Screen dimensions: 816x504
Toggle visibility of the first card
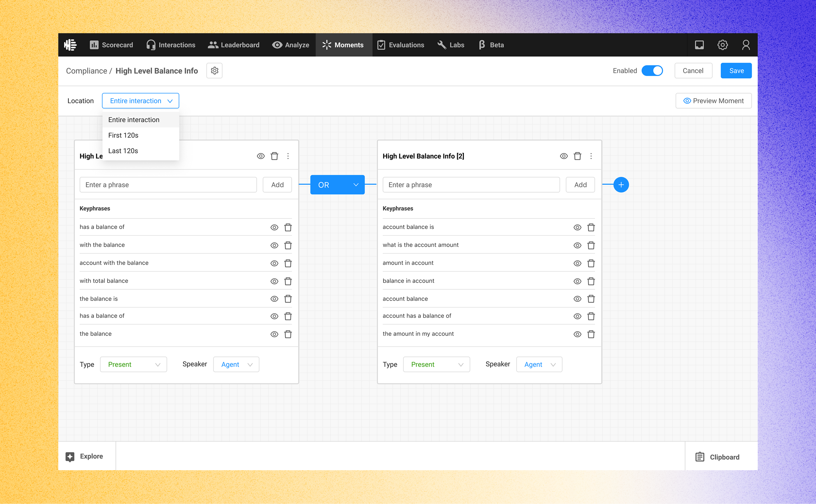coord(261,156)
